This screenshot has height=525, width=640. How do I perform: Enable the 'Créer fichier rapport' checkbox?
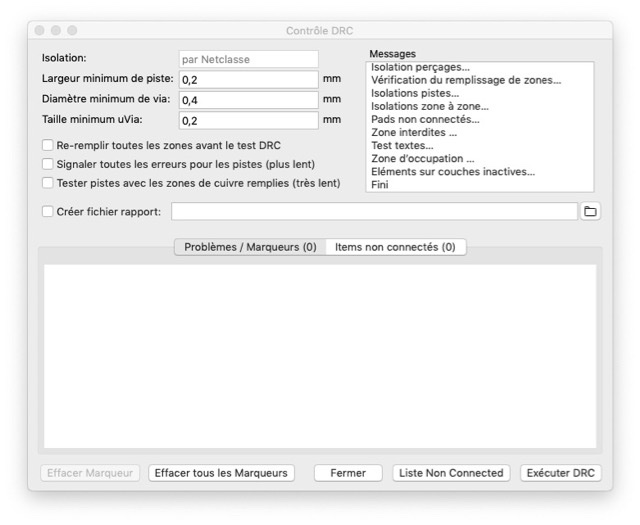point(48,211)
